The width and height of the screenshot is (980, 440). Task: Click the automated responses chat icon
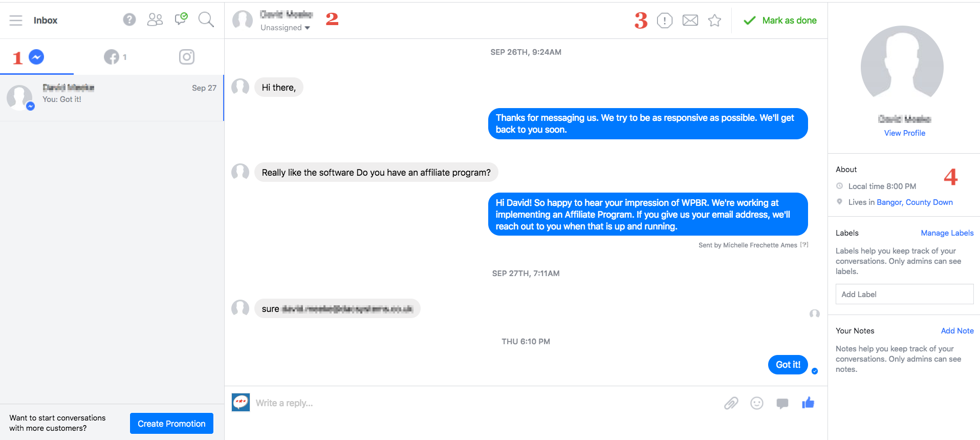(x=181, y=19)
